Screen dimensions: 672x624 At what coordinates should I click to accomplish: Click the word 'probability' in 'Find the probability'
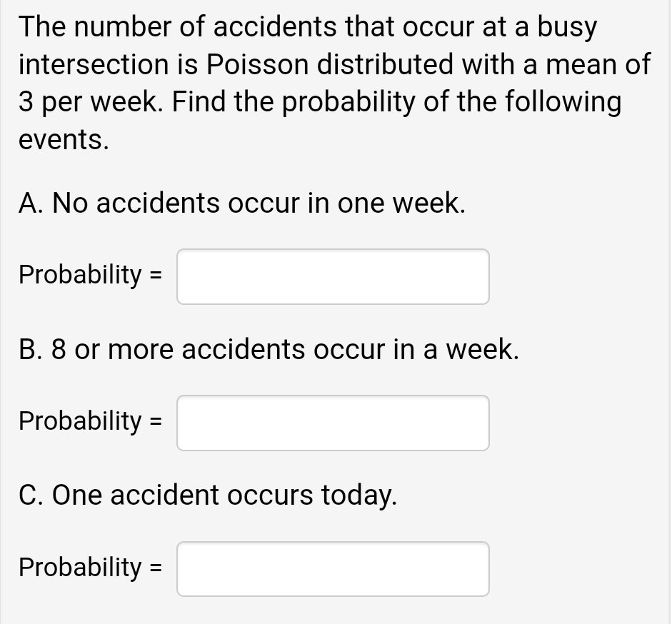[349, 102]
